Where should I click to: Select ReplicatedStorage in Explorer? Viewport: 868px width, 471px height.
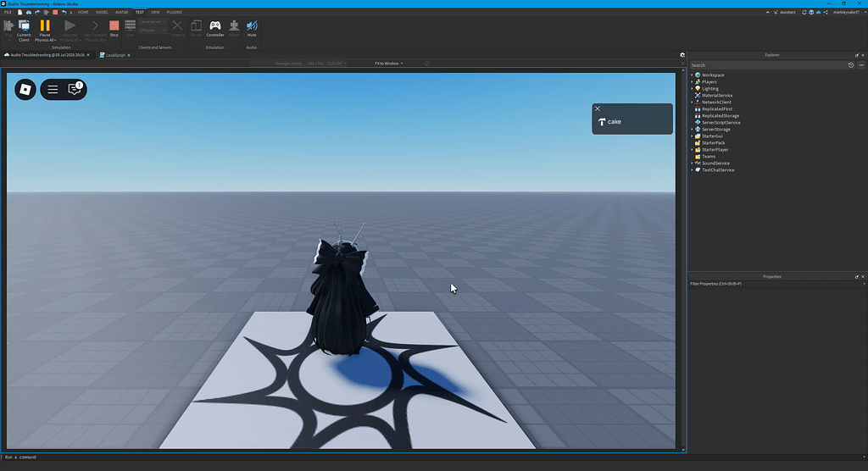[720, 116]
